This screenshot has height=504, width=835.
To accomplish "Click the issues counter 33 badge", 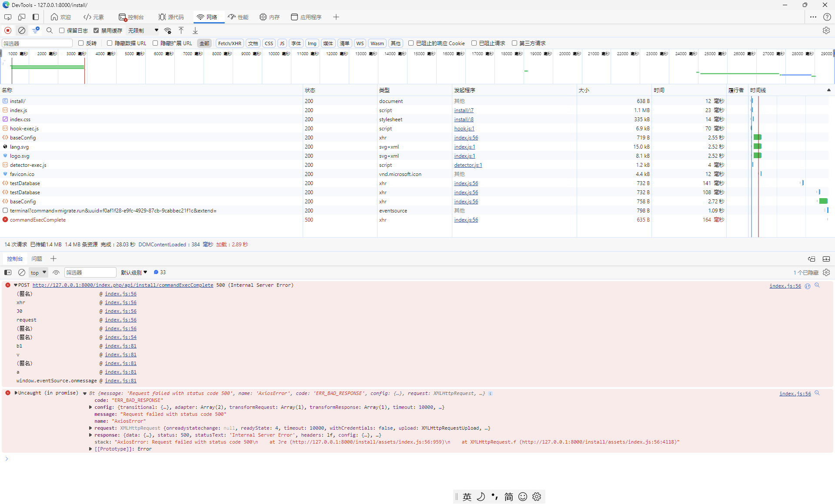I will pos(160,272).
